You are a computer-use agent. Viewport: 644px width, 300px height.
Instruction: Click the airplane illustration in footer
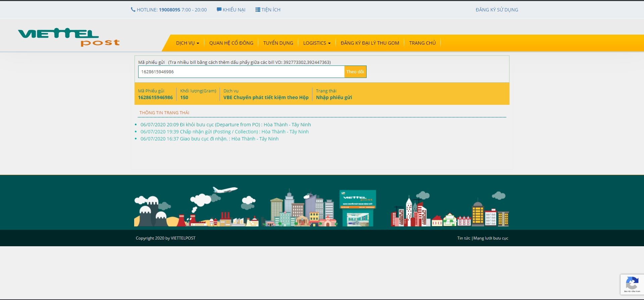tap(225, 190)
